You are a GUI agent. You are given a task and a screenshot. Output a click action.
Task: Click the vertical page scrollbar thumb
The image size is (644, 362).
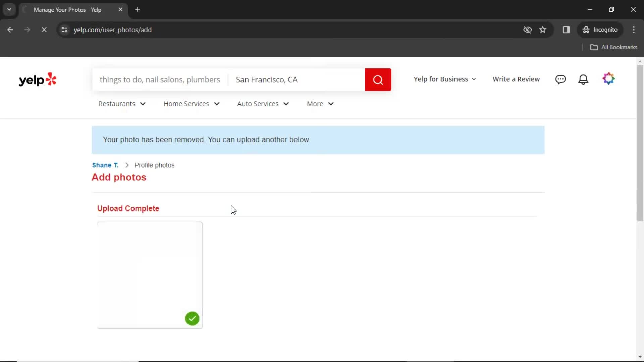pyautogui.click(x=640, y=143)
